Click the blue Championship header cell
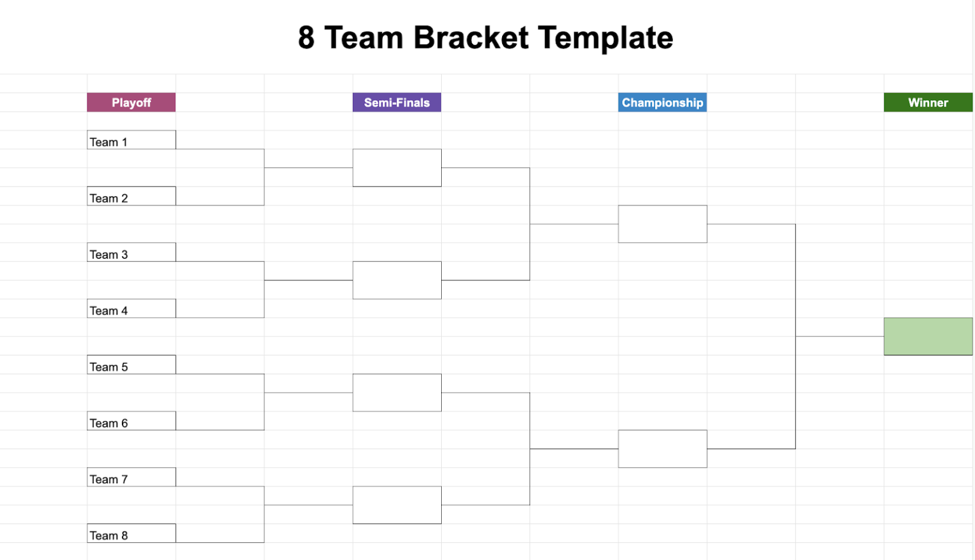Image resolution: width=975 pixels, height=560 pixels. point(662,103)
